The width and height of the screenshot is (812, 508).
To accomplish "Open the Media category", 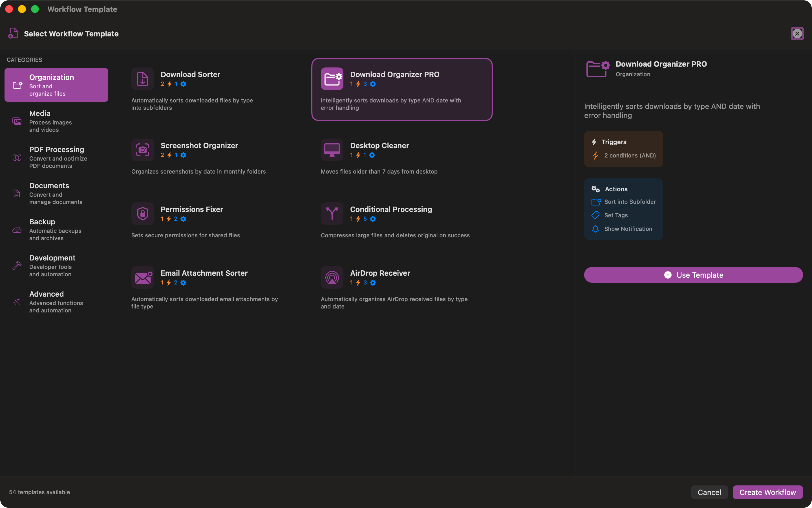I will pos(56,121).
